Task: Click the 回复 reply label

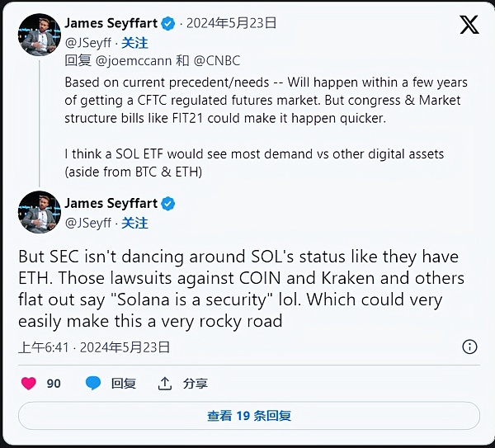Action: 123,383
